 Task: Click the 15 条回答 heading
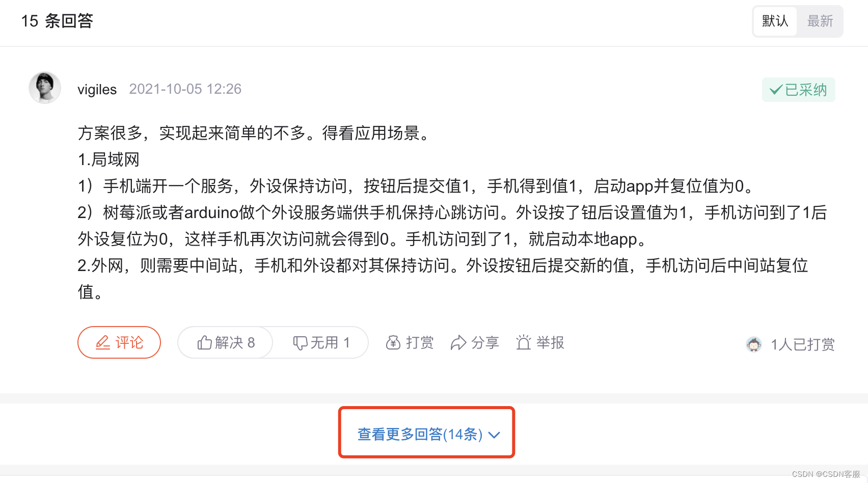click(x=57, y=21)
